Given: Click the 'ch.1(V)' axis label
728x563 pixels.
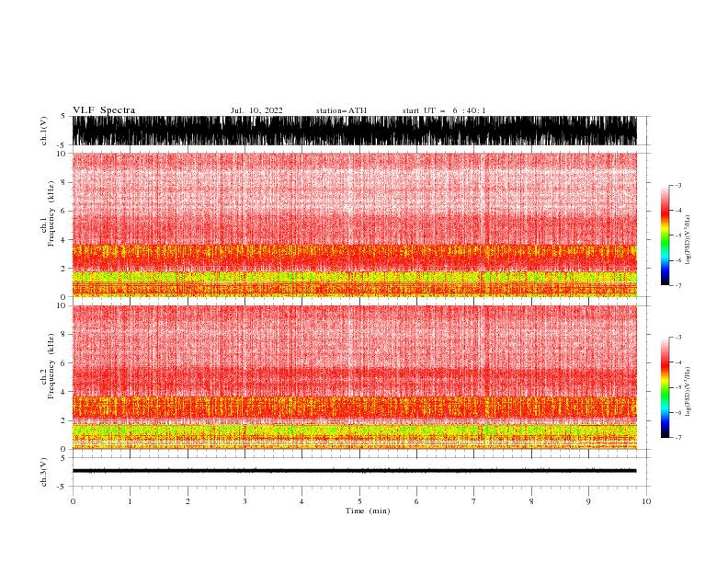Looking at the screenshot, I should tap(44, 131).
